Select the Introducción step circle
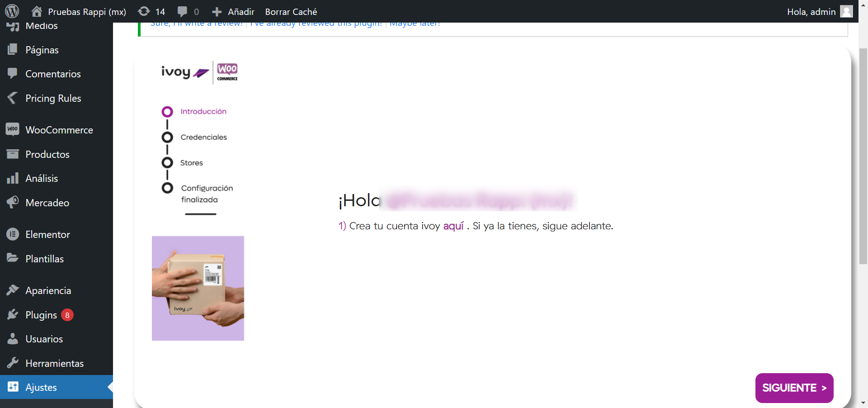 point(167,112)
